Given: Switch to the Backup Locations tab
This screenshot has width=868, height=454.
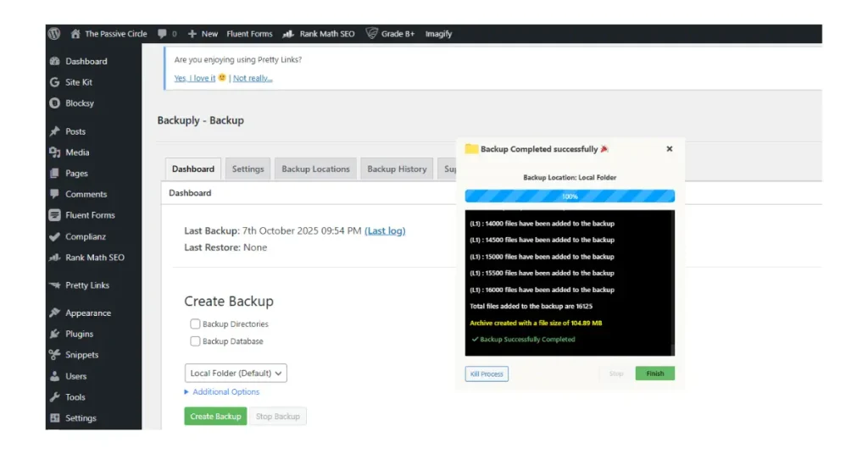Looking at the screenshot, I should [315, 169].
